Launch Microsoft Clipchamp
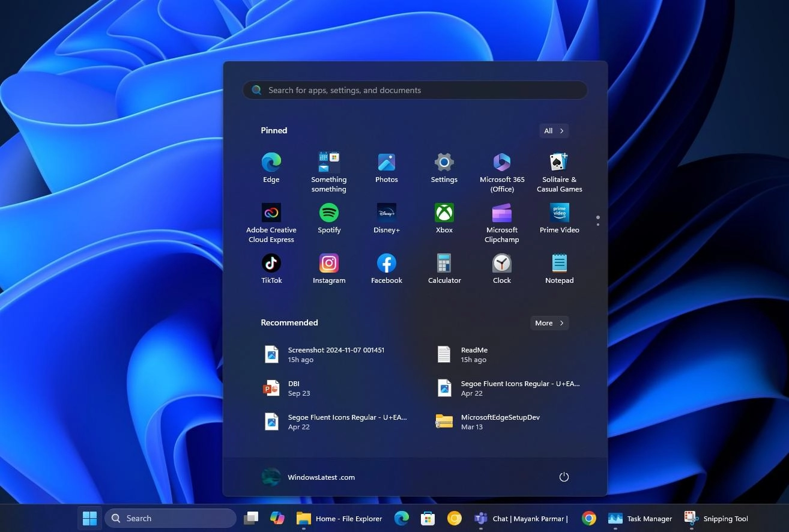 501,219
